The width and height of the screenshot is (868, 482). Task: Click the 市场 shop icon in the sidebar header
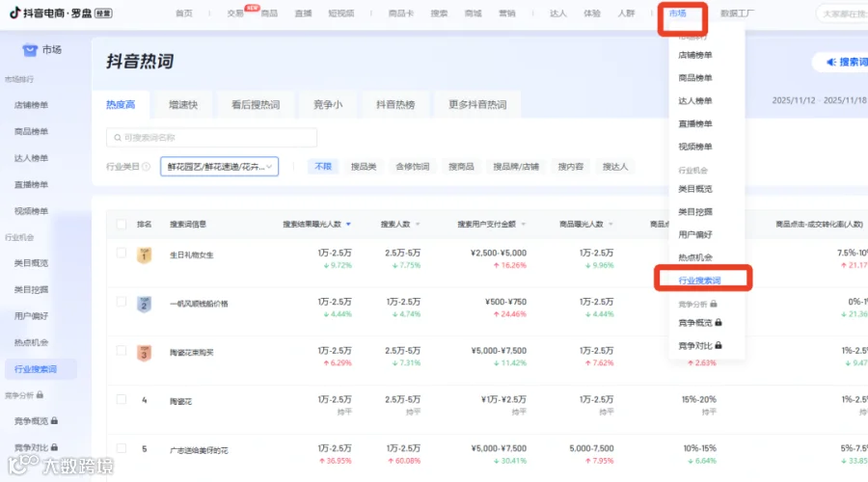point(29,50)
